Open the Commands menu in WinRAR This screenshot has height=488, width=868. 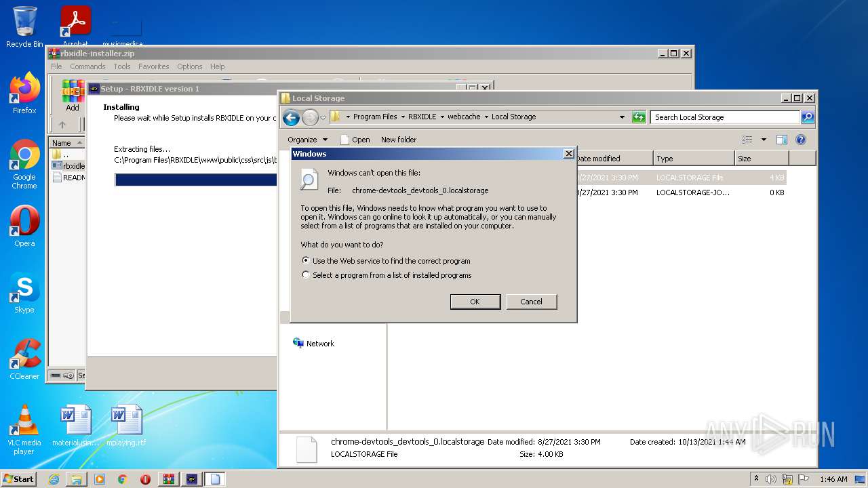pyautogui.click(x=87, y=66)
